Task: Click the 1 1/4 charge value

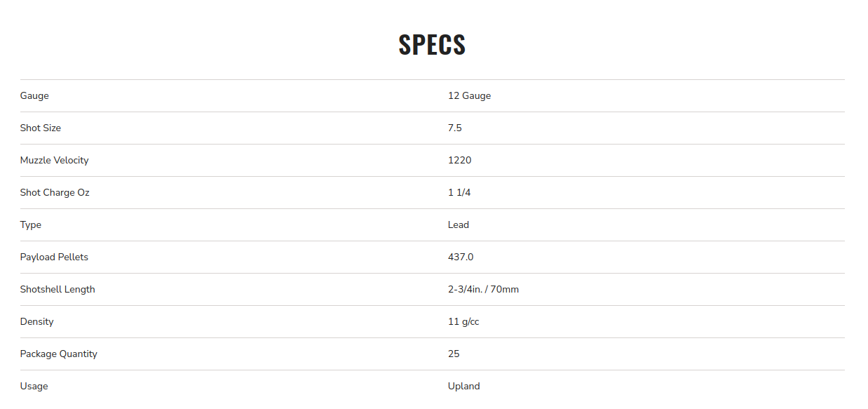Action: [x=459, y=192]
